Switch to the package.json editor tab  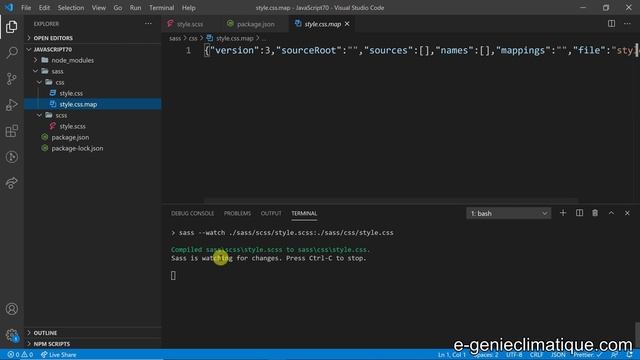[256, 24]
